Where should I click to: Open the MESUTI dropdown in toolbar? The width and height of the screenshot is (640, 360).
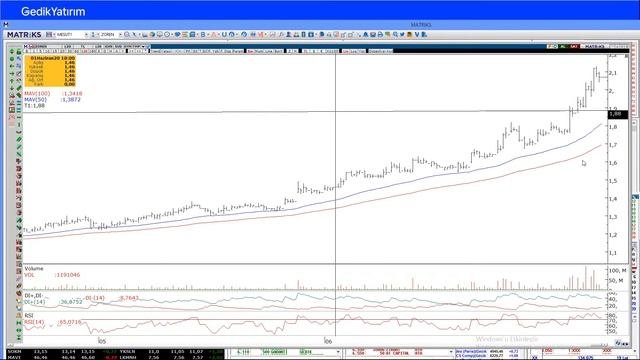coord(86,35)
